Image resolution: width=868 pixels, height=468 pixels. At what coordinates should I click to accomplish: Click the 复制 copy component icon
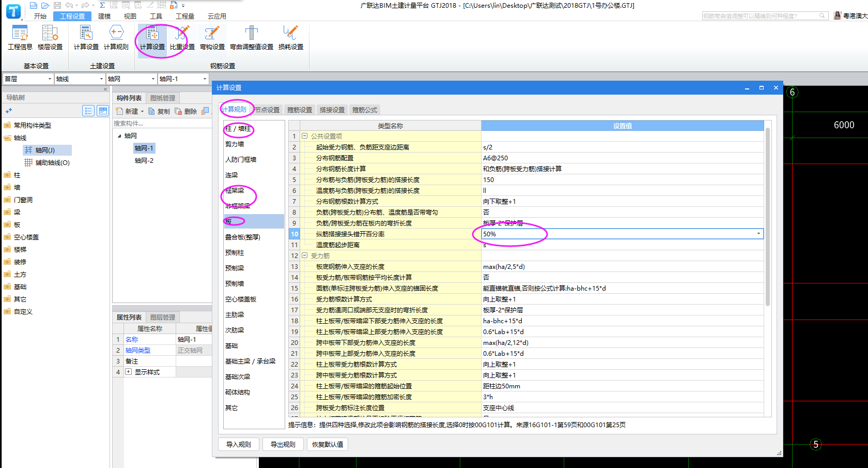point(151,111)
